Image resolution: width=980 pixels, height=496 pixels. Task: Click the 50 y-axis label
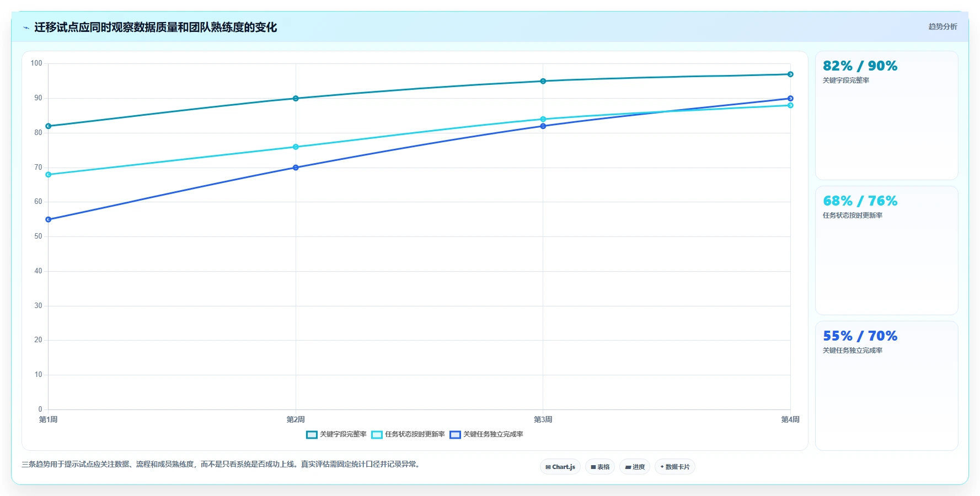(38, 236)
